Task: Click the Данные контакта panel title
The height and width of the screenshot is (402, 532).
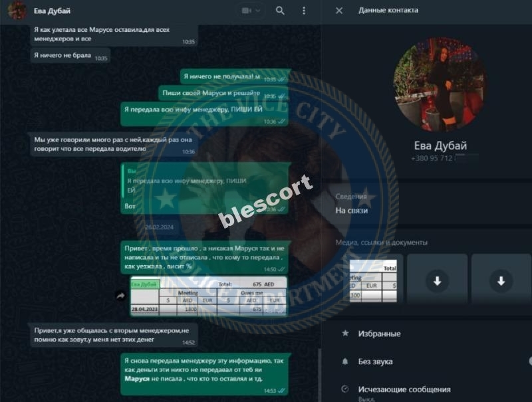Action: tap(388, 11)
